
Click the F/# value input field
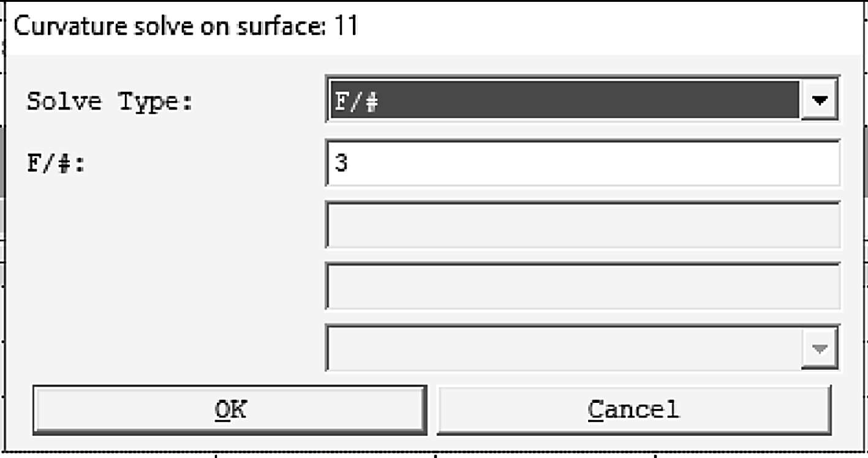coord(582,163)
